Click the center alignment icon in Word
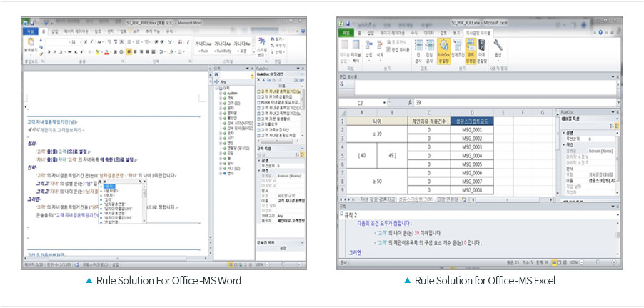644x308 pixels. coord(135,52)
